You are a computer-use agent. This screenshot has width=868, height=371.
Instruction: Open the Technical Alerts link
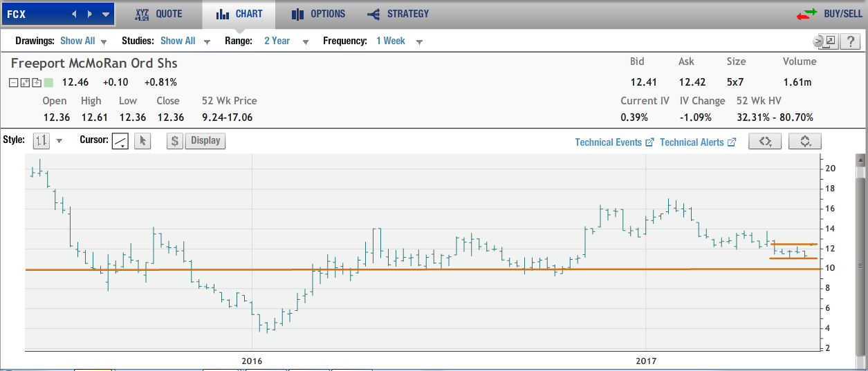[697, 142]
